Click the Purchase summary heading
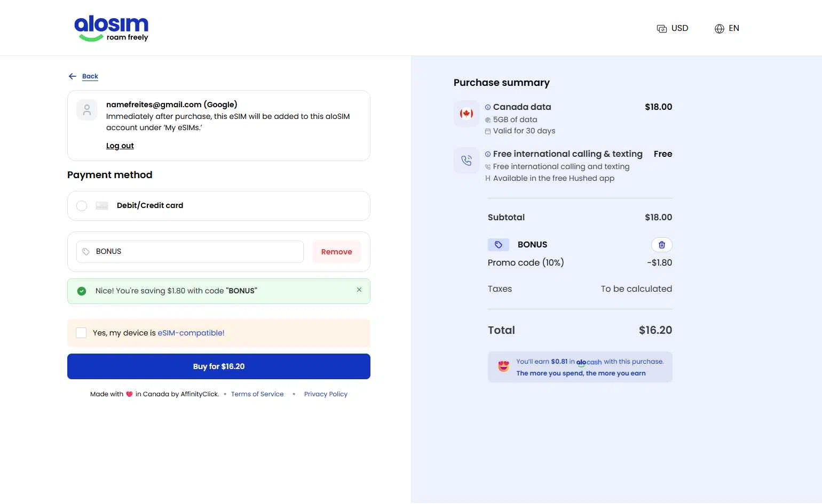 point(502,83)
